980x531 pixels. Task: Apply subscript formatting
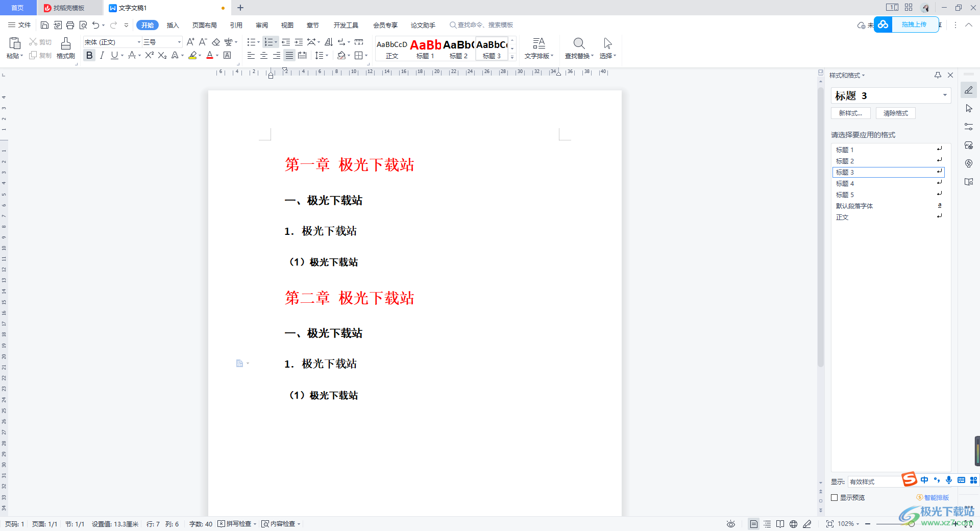pyautogui.click(x=162, y=55)
